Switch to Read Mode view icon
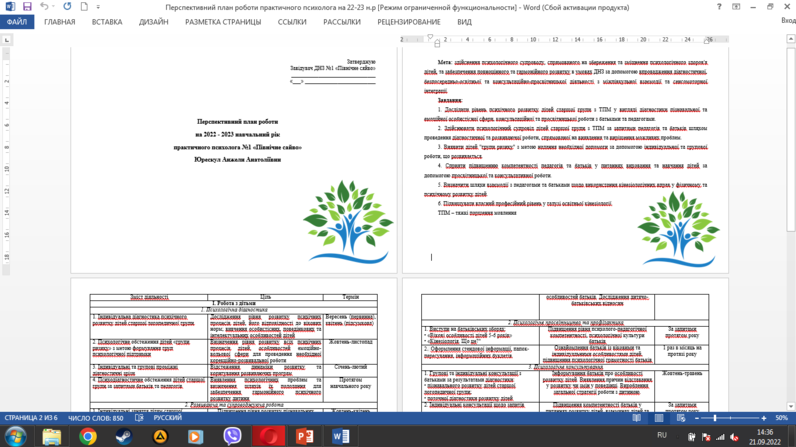 tap(637, 418)
